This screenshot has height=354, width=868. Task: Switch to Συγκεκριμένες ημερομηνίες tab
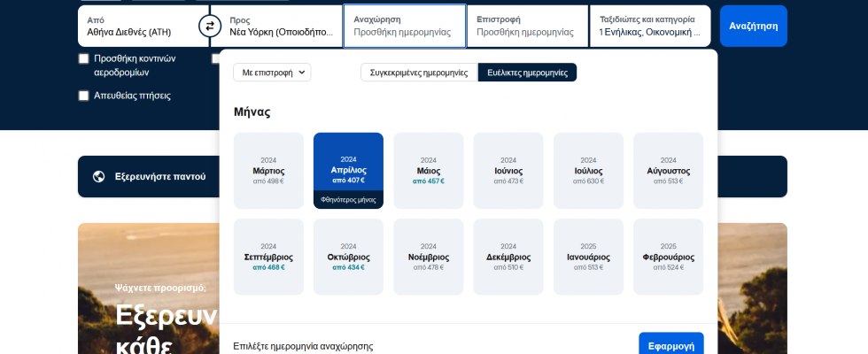click(x=419, y=73)
